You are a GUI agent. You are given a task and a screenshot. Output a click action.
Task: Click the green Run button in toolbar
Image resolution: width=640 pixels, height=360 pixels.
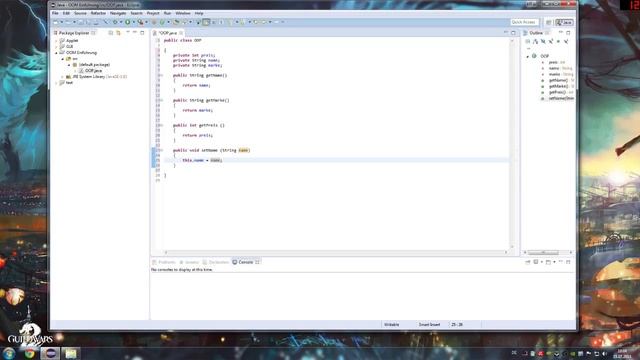tap(127, 22)
